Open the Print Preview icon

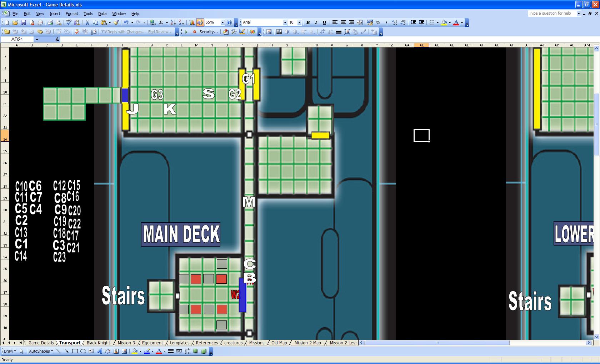click(x=59, y=22)
